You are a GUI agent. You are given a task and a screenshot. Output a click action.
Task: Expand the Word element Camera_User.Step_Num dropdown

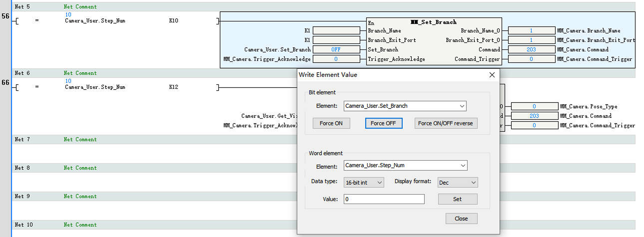[x=463, y=166]
